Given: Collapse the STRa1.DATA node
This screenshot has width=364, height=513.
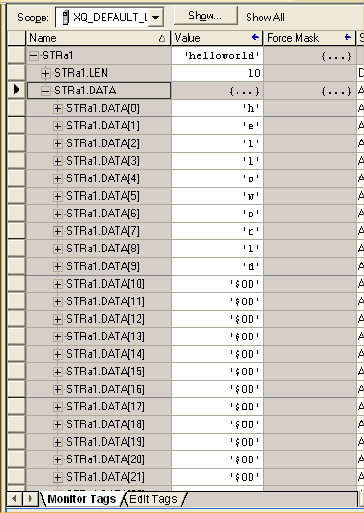Looking at the screenshot, I should pos(46,91).
